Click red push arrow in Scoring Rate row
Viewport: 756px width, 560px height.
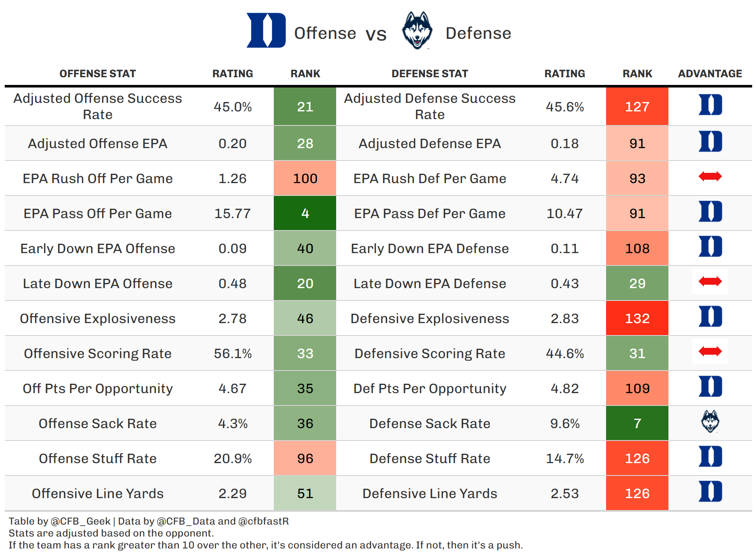point(710,351)
